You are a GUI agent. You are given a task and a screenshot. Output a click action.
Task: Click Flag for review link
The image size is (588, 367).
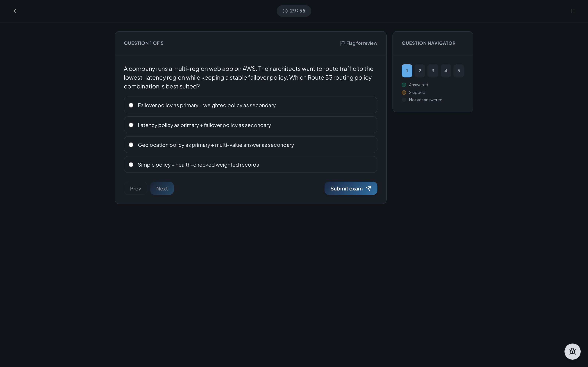pyautogui.click(x=359, y=43)
